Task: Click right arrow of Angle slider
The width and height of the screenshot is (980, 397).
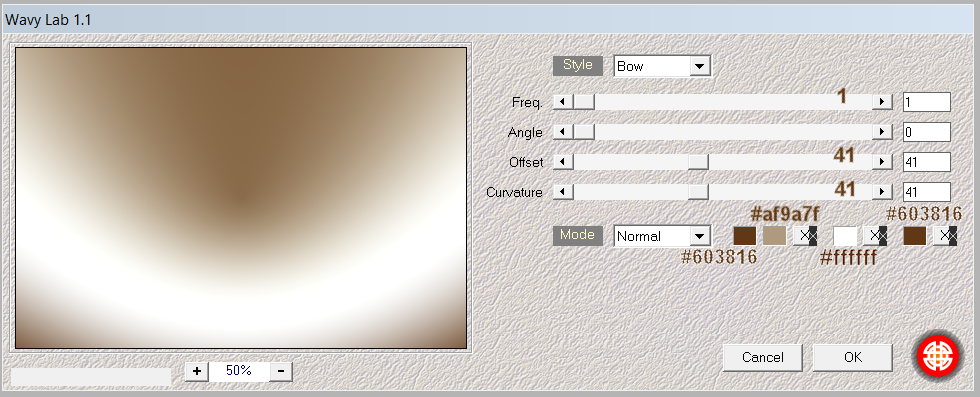Action: coord(882,132)
